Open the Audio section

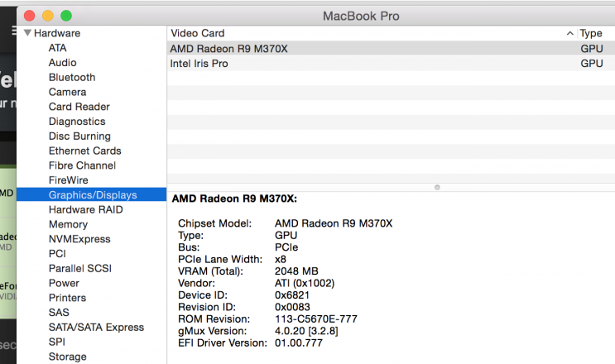tap(62, 63)
